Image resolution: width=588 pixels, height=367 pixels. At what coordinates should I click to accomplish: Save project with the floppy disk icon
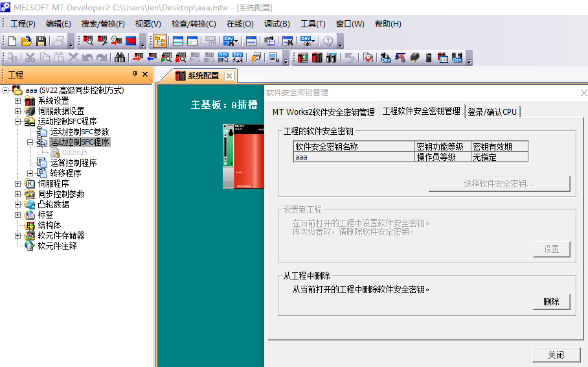[x=41, y=41]
